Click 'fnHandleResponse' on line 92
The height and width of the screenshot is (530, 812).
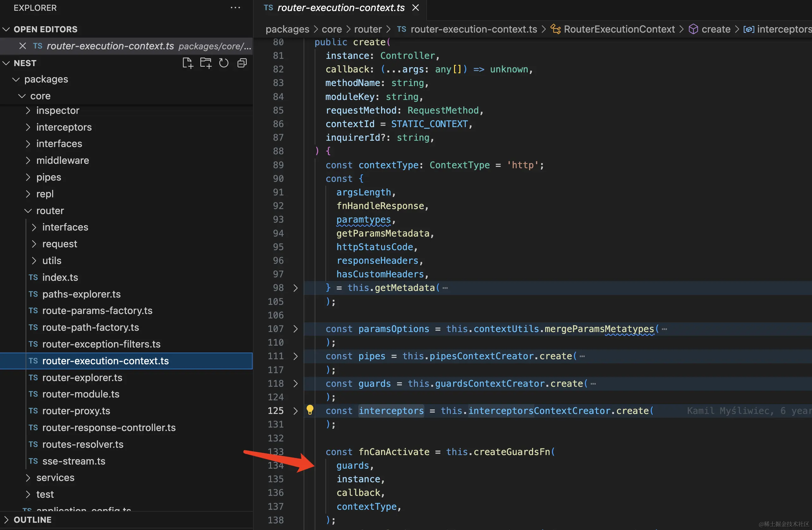pos(380,206)
